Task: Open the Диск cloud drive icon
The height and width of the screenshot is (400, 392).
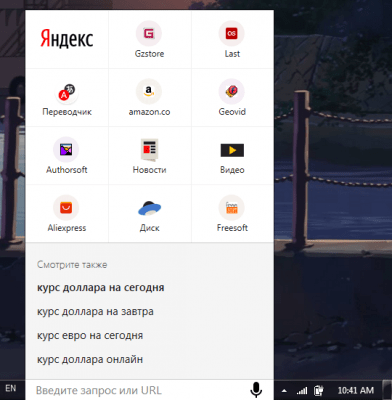Action: (x=149, y=208)
